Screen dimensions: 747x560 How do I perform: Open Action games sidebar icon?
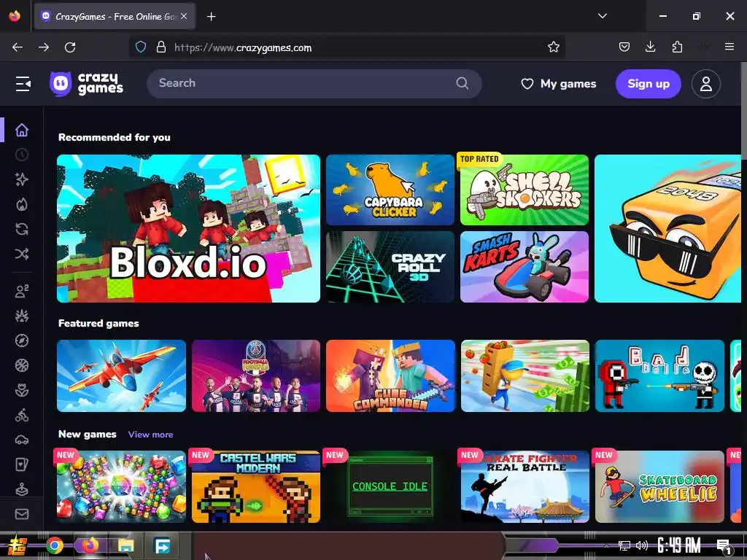(22, 316)
